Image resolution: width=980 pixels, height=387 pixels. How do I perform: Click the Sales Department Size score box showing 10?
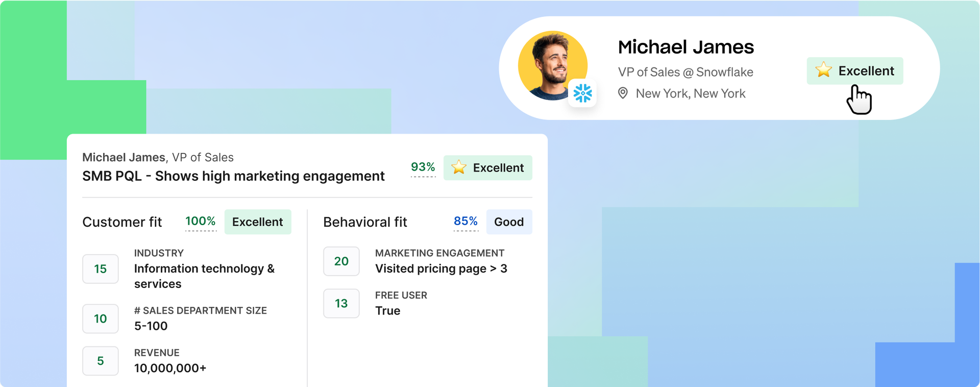tap(100, 319)
